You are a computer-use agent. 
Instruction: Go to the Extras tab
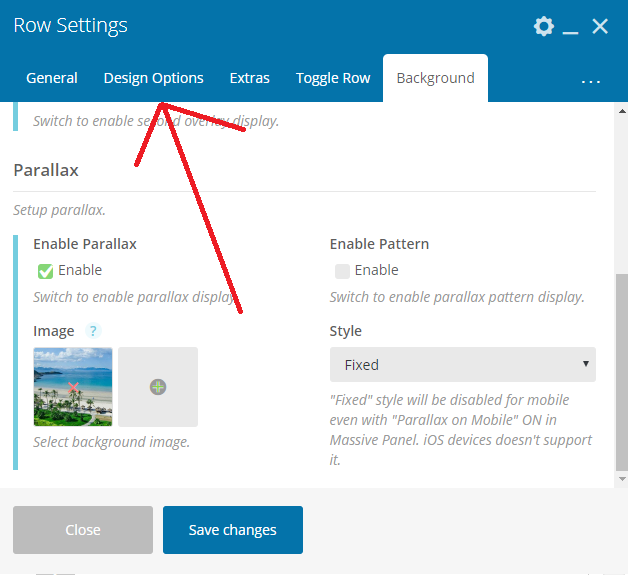point(249,78)
